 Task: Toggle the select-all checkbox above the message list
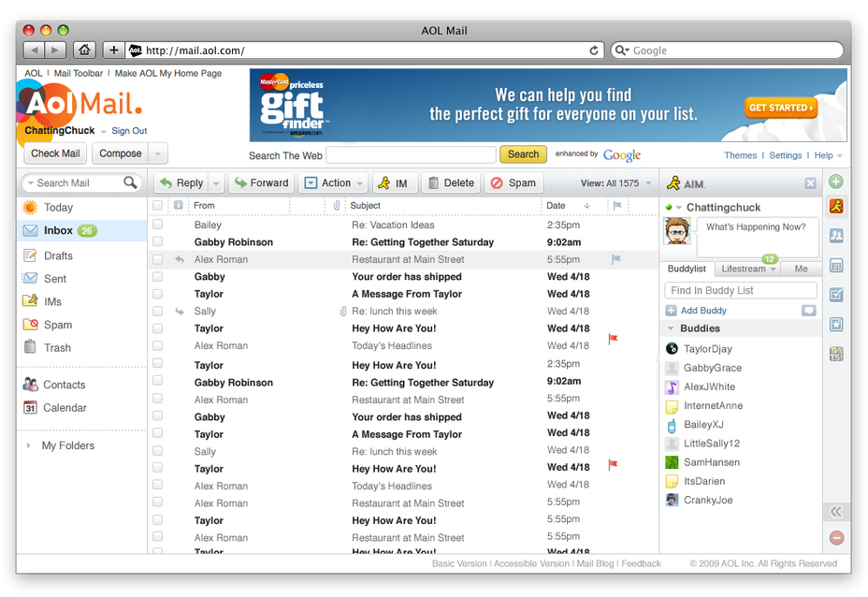(x=157, y=206)
